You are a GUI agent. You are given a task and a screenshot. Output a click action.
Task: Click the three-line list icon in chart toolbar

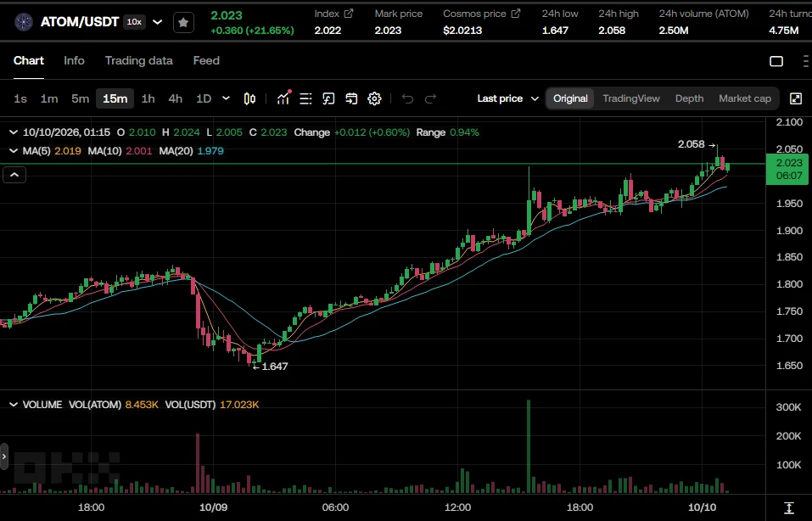coord(305,98)
